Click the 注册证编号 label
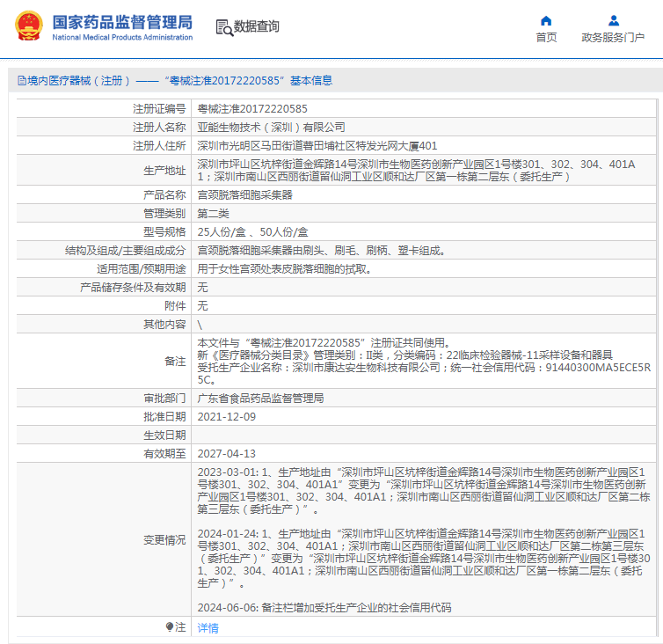Screen dimensions: 663x644 159,109
